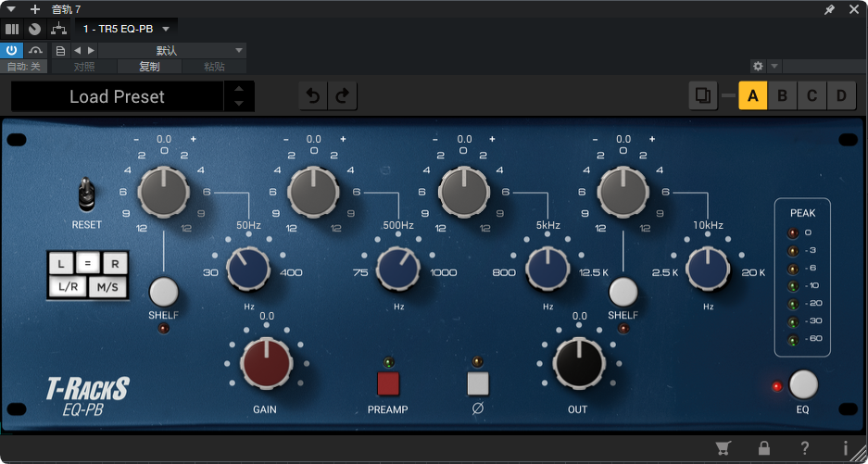Screen dimensions: 868x464
Task: Select preset slot B
Action: click(x=782, y=95)
